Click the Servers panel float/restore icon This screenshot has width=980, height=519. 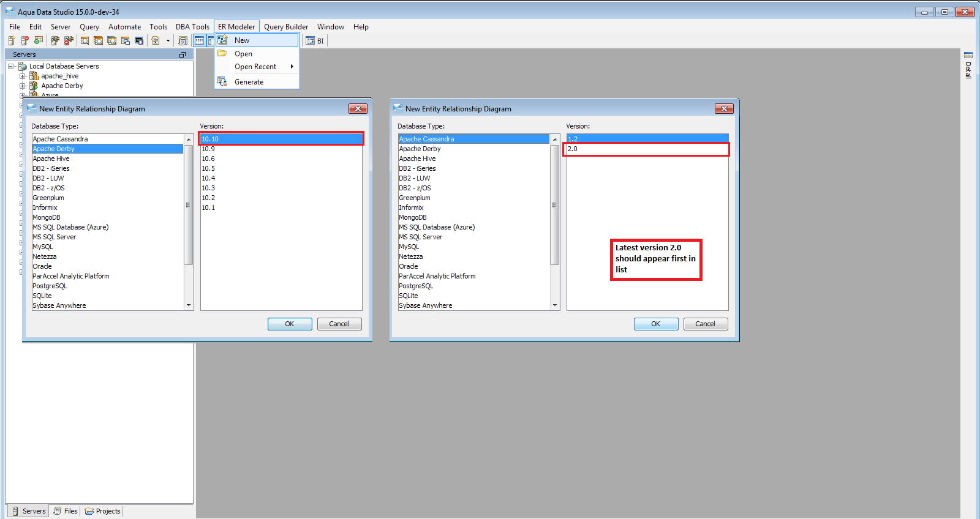tap(182, 54)
